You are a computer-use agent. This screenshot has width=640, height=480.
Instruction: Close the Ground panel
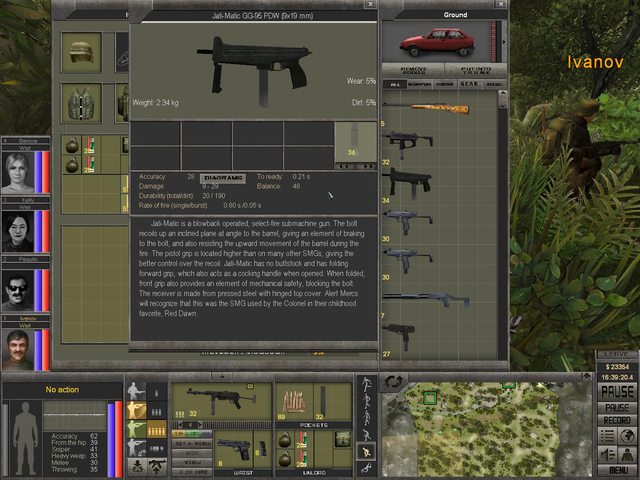coord(501,4)
